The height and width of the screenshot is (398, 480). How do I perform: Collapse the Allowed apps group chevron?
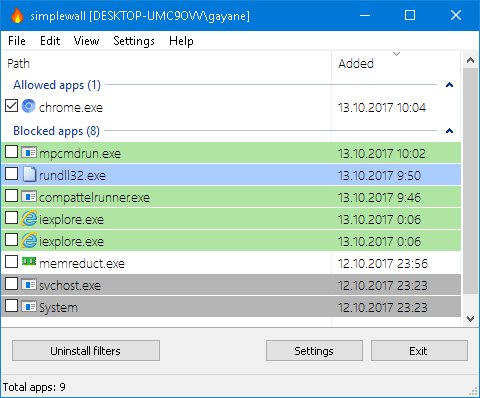pos(449,85)
